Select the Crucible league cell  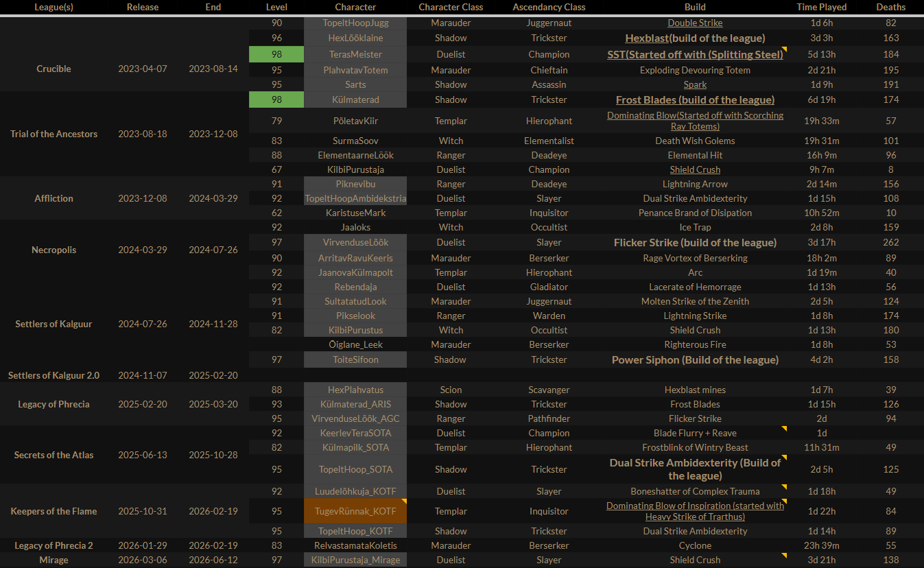pos(54,69)
